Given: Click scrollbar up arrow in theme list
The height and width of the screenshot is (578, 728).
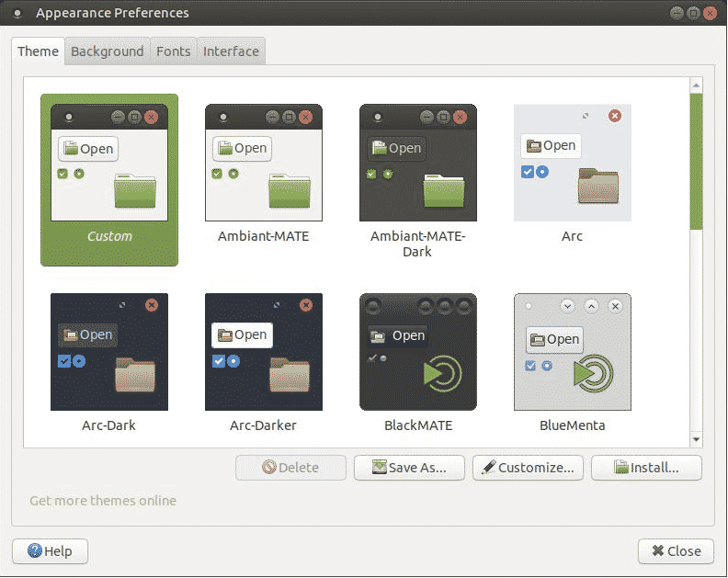Looking at the screenshot, I should pyautogui.click(x=696, y=85).
